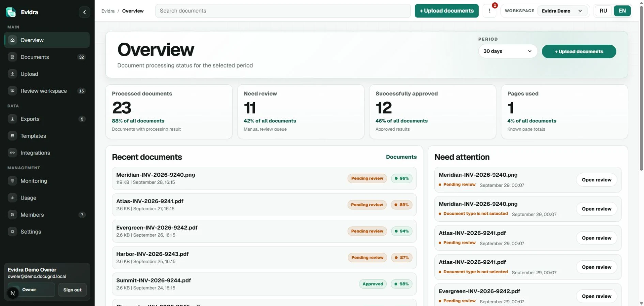This screenshot has height=306, width=644.
Task: Open Members menu item
Action: 47,215
